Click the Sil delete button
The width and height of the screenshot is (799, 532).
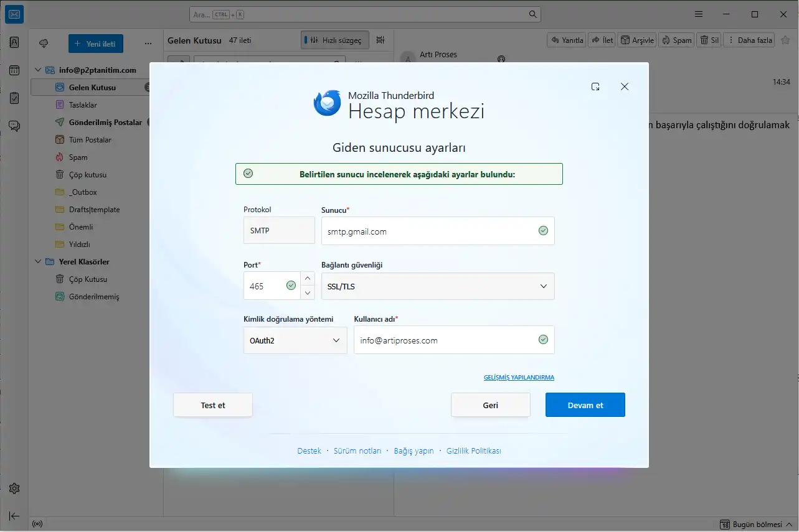point(709,40)
